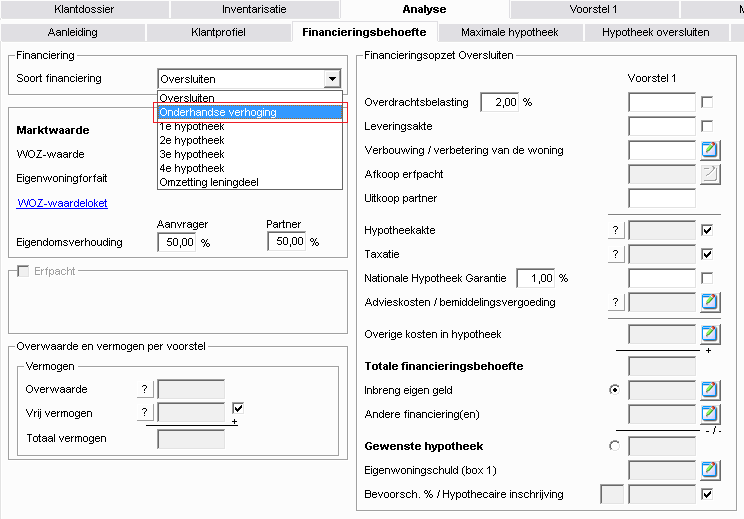Toggle Nationale Hypotheek Garantie checkbox
744x519 pixels.
(707, 278)
